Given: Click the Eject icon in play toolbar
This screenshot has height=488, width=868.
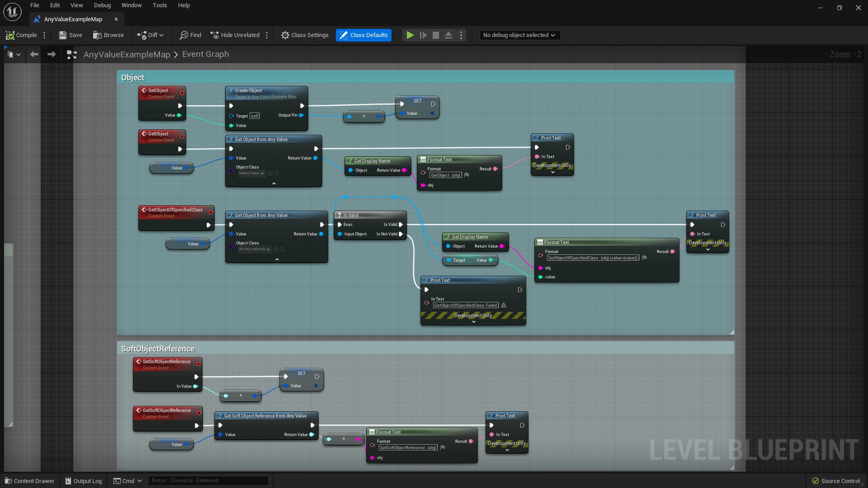Looking at the screenshot, I should click(448, 35).
